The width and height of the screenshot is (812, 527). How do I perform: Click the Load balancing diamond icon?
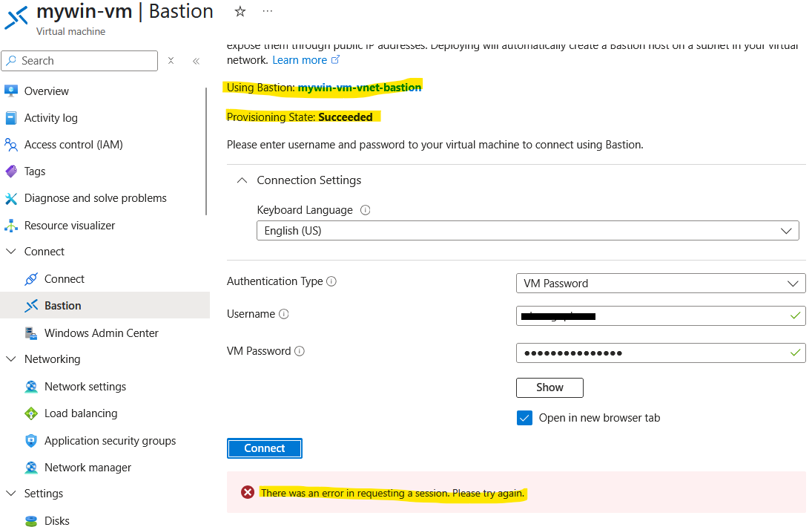[31, 413]
